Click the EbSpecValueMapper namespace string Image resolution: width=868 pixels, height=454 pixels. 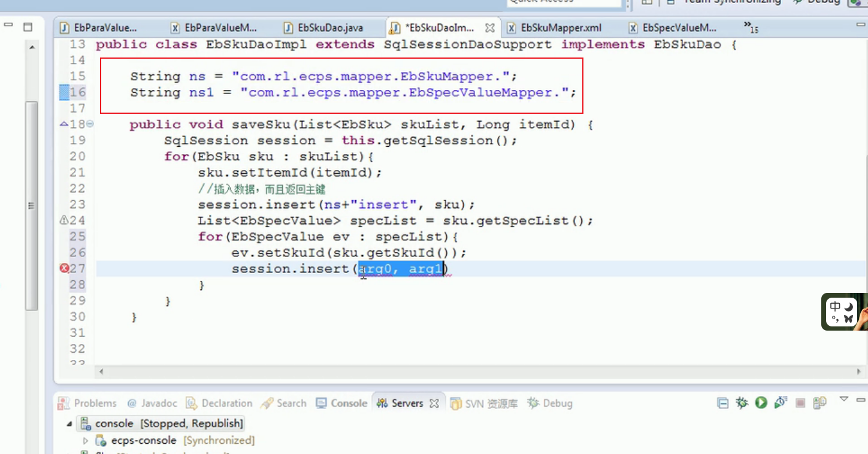click(x=404, y=92)
